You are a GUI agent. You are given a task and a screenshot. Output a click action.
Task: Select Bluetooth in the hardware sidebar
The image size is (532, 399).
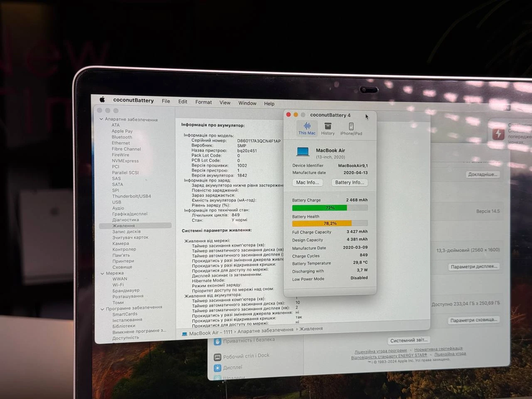[121, 137]
